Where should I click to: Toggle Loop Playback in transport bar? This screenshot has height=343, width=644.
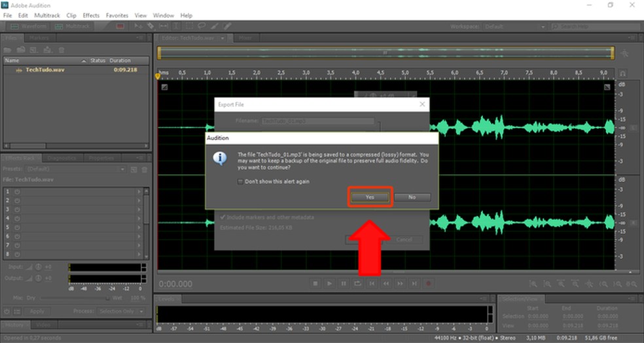click(x=358, y=283)
